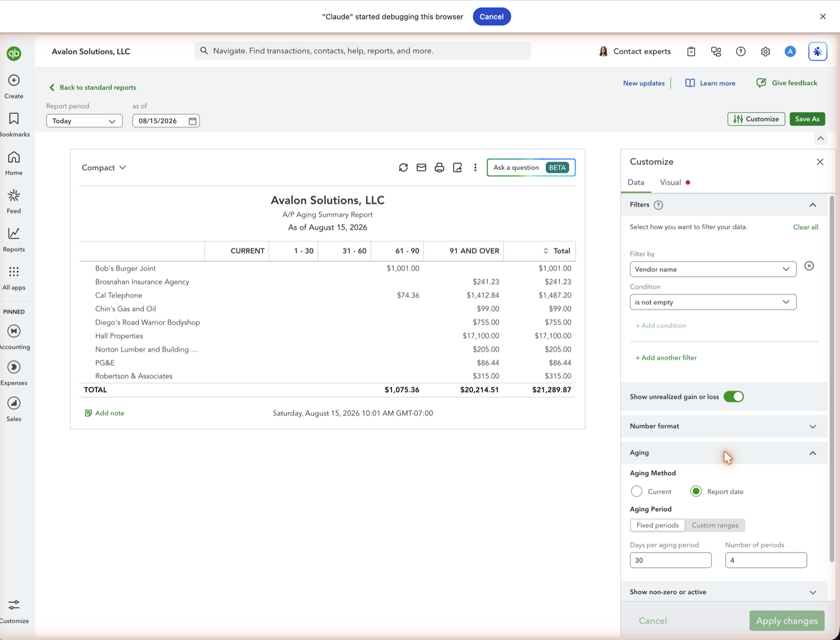Export the report using export icon

pos(458,168)
